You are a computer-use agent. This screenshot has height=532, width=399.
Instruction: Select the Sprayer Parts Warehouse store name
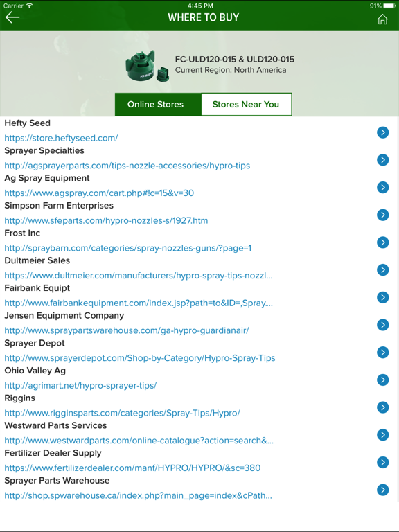pos(57,480)
